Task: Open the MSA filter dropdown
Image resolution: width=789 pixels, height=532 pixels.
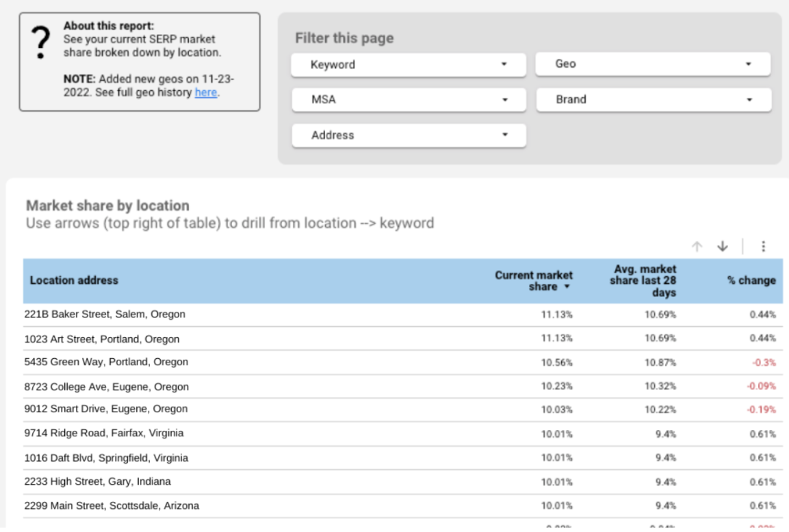Action: coord(407,99)
